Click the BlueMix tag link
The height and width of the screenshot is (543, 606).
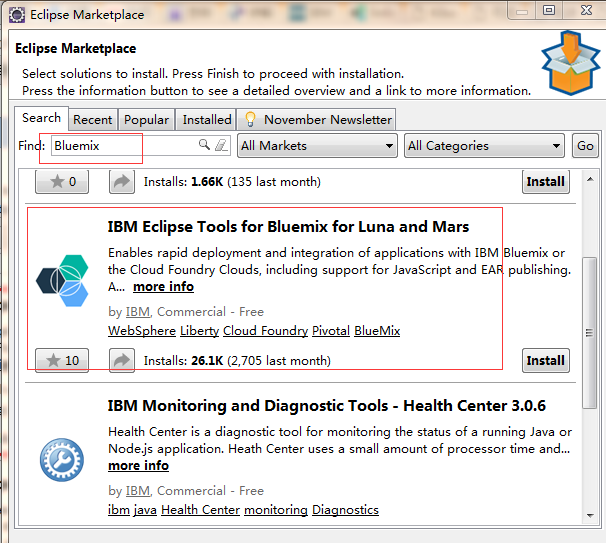pyautogui.click(x=377, y=331)
